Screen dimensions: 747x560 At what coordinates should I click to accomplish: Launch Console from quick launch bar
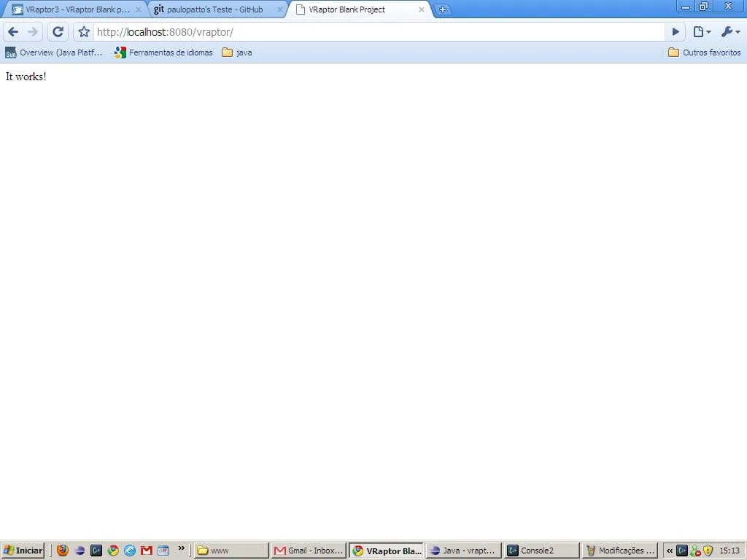coord(96,551)
